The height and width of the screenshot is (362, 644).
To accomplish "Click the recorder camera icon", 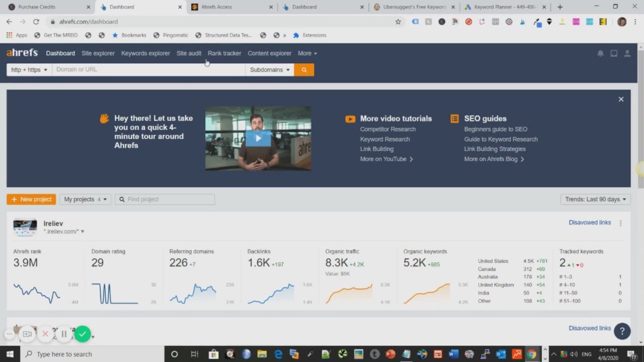I will (x=27, y=334).
